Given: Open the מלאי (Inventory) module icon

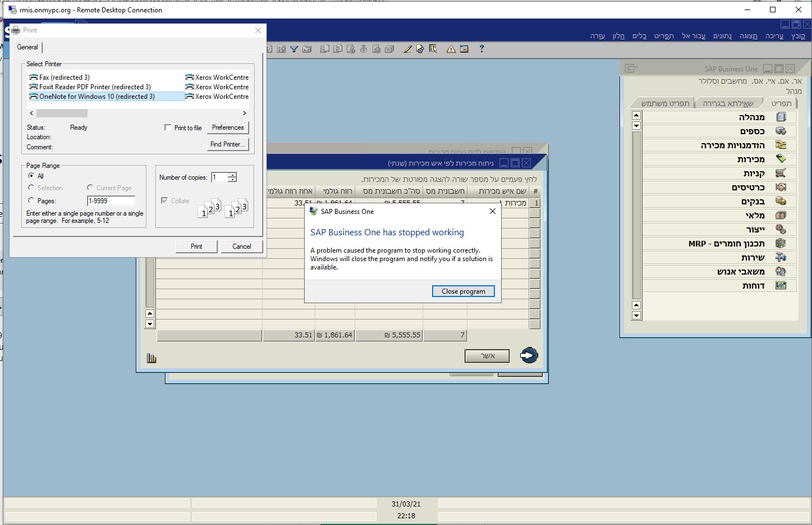Looking at the screenshot, I should tap(781, 215).
